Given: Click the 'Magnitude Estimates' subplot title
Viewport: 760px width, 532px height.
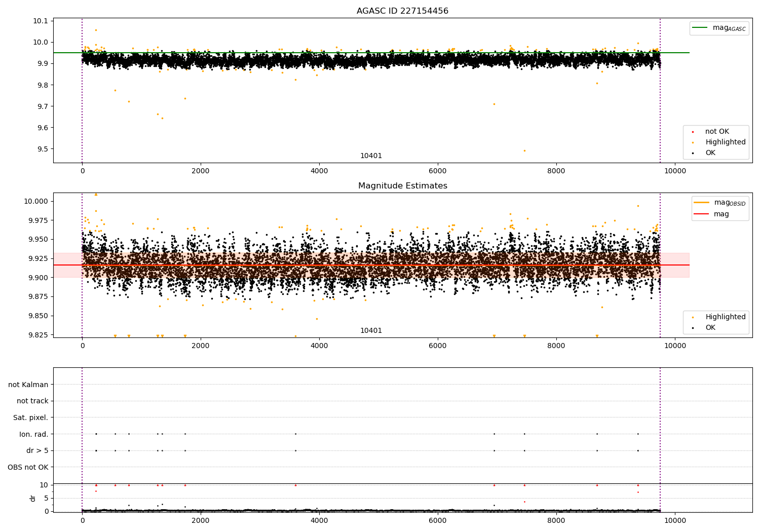Looking at the screenshot, I should point(402,186).
